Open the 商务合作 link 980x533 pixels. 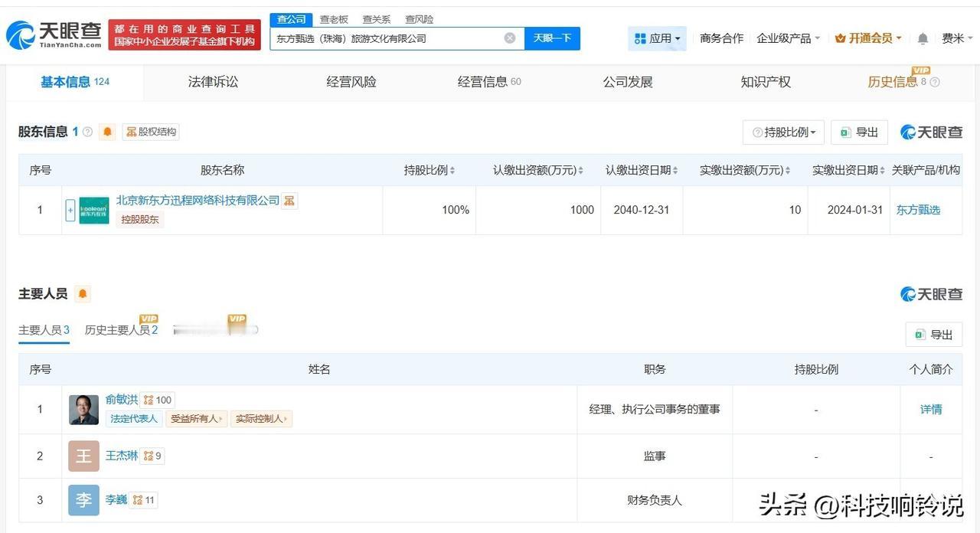point(721,38)
